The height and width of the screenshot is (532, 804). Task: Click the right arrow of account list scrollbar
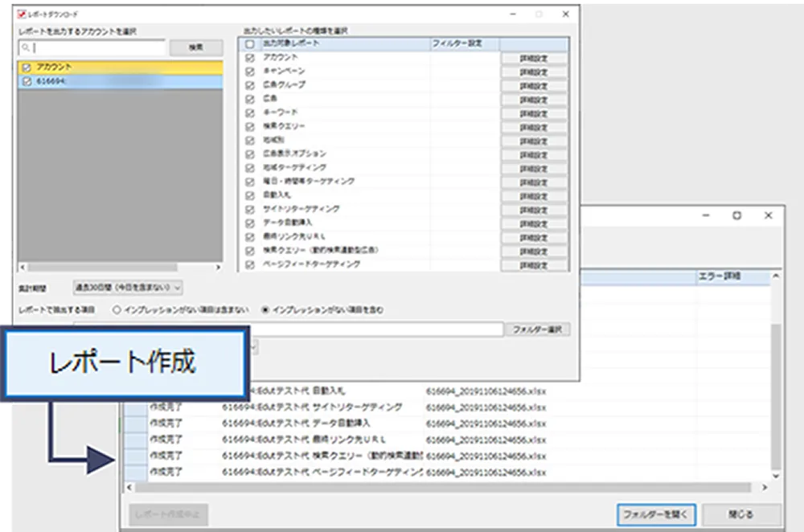(218, 267)
